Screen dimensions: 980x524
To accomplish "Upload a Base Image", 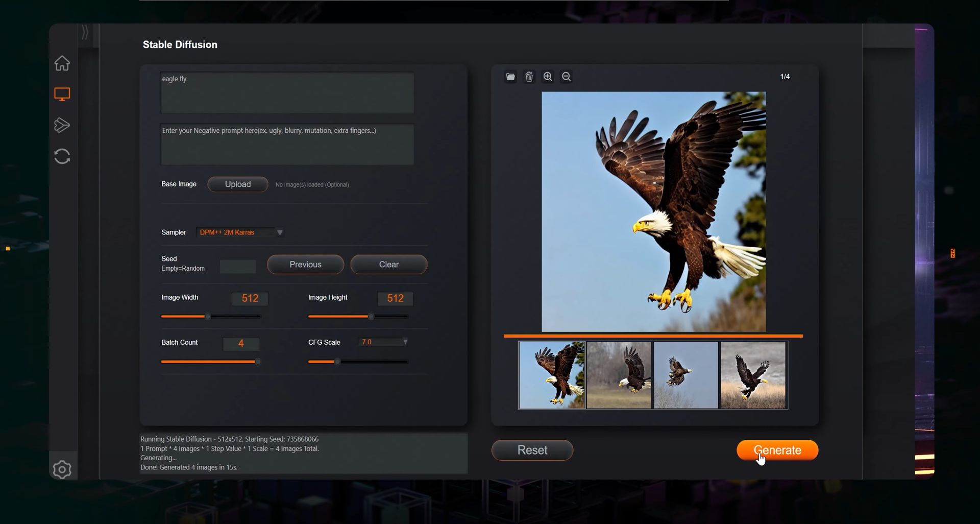I will pos(237,184).
